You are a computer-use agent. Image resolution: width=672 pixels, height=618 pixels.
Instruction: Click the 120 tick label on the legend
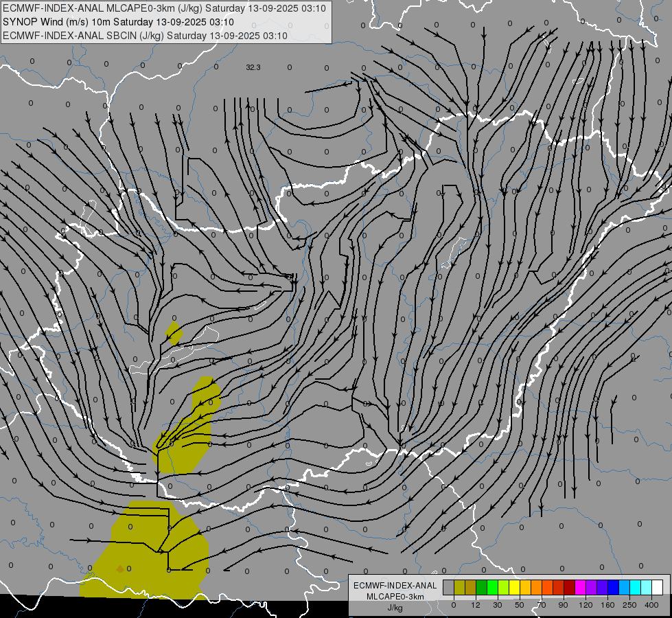click(x=586, y=605)
